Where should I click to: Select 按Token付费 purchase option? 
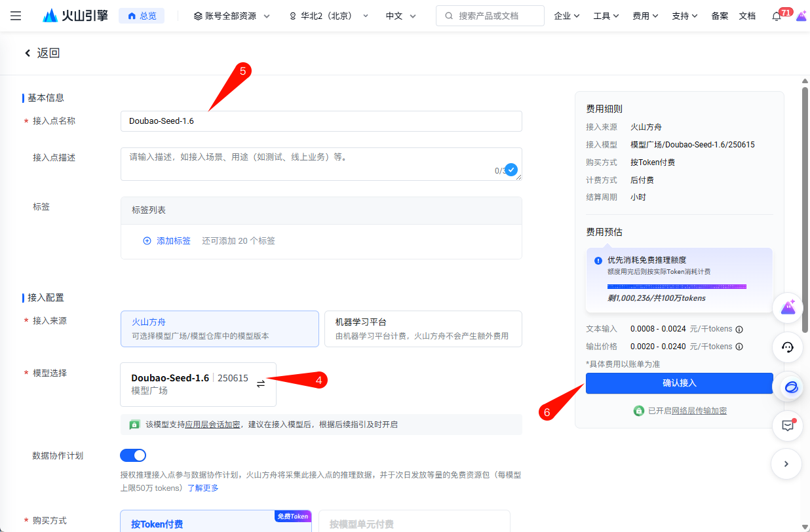(216, 522)
